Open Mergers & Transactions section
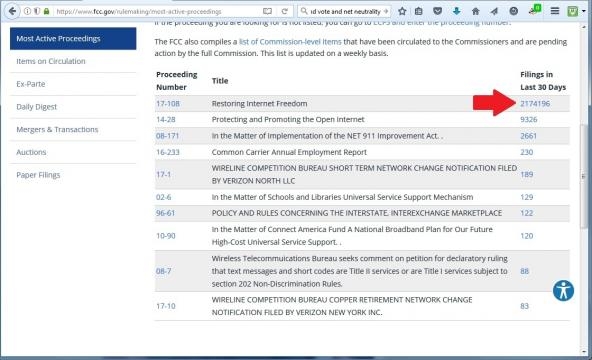The width and height of the screenshot is (592, 360). pos(57,129)
